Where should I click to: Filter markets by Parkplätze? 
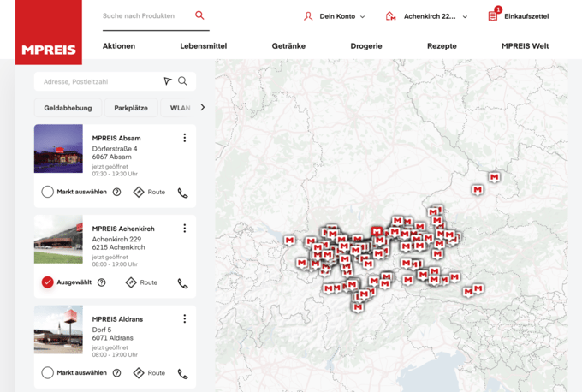tap(131, 108)
